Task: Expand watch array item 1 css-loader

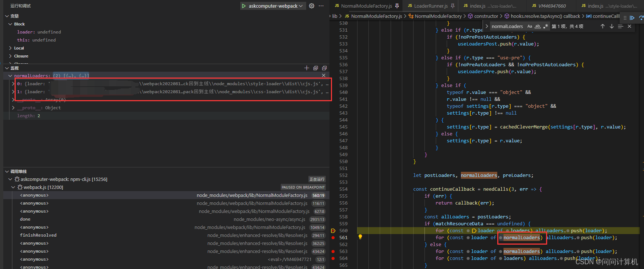Action: [13, 92]
